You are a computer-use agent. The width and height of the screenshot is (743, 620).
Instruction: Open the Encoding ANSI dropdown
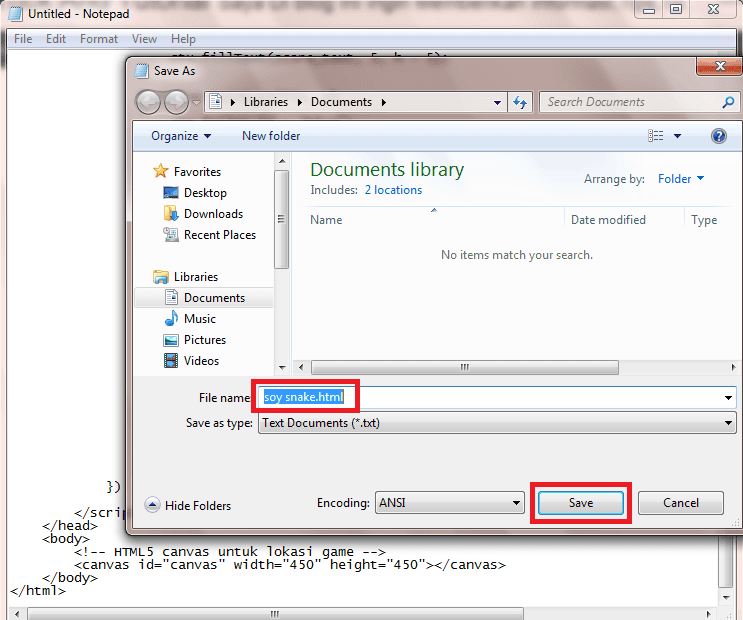tap(450, 503)
